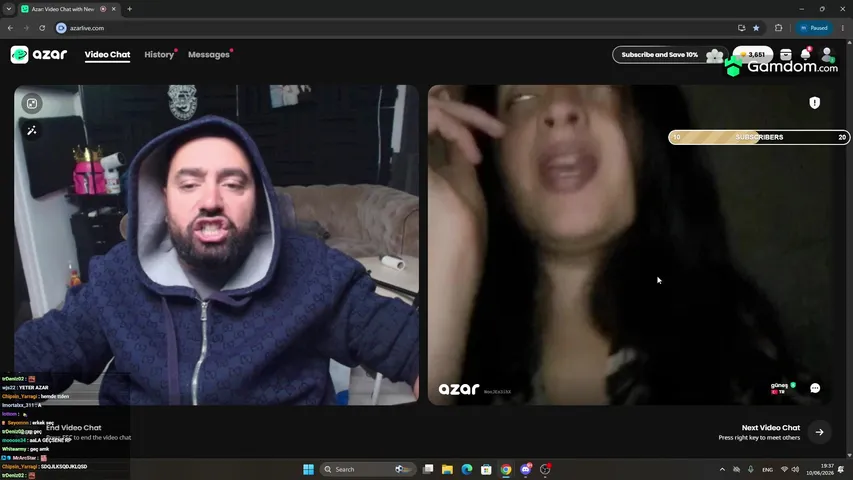Click the browser back button
The width and height of the screenshot is (853, 480).
point(10,28)
